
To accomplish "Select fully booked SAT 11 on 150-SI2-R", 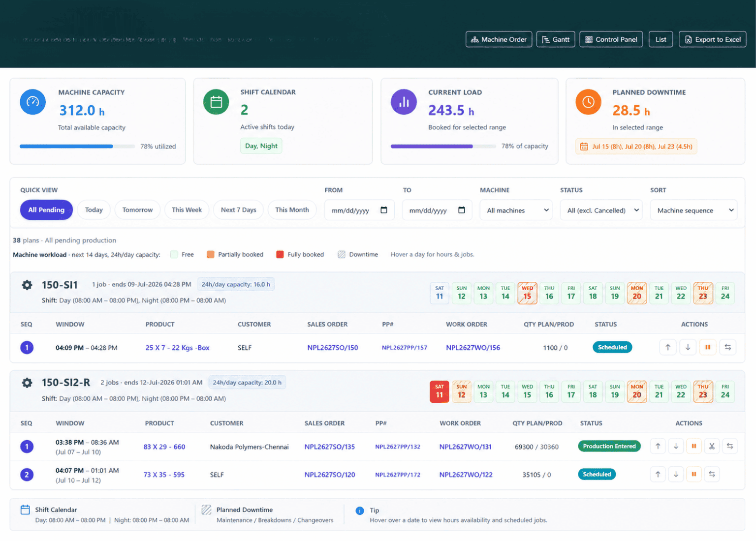I will (440, 392).
